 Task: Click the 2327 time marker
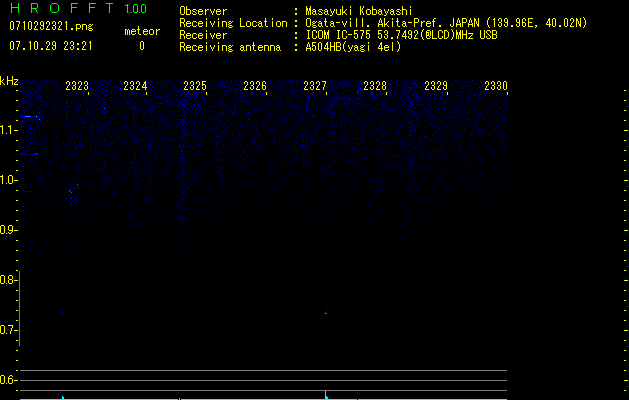(315, 86)
